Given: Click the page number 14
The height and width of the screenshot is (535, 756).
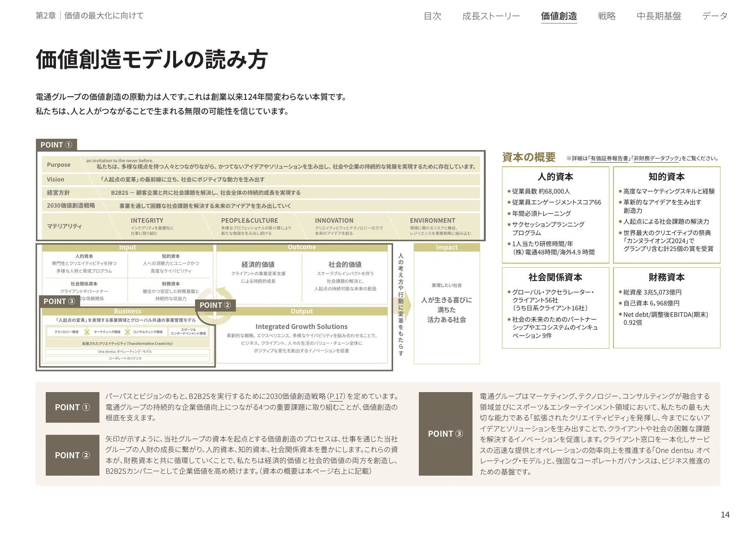Looking at the screenshot, I should tap(725, 514).
